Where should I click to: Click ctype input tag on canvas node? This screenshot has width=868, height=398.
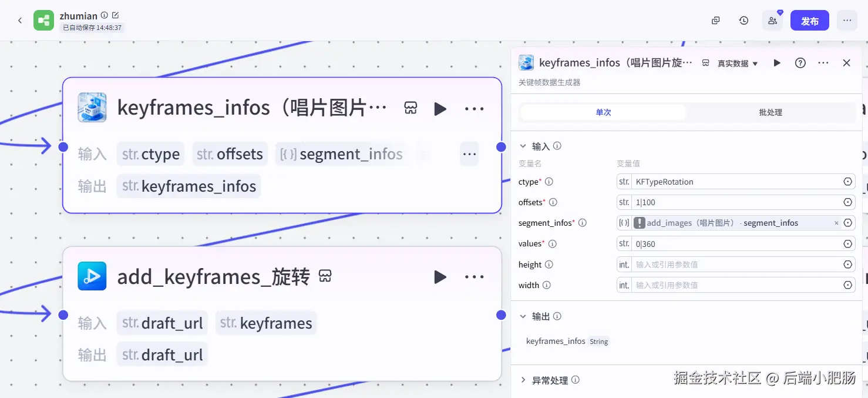tap(151, 154)
